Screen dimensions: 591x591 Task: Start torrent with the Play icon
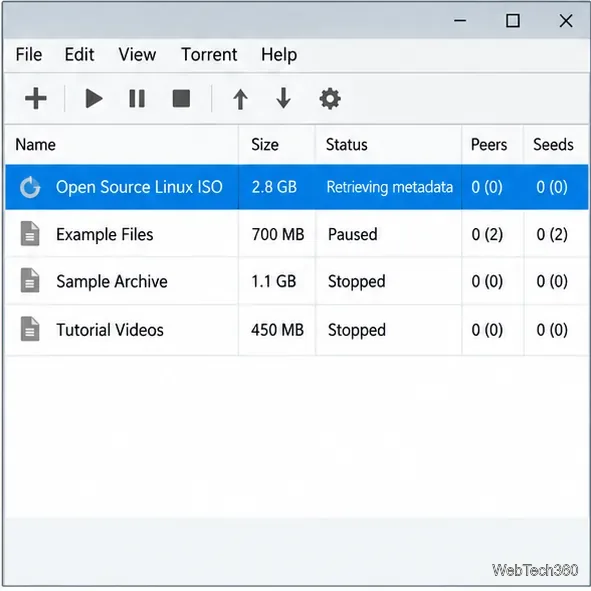coord(93,98)
